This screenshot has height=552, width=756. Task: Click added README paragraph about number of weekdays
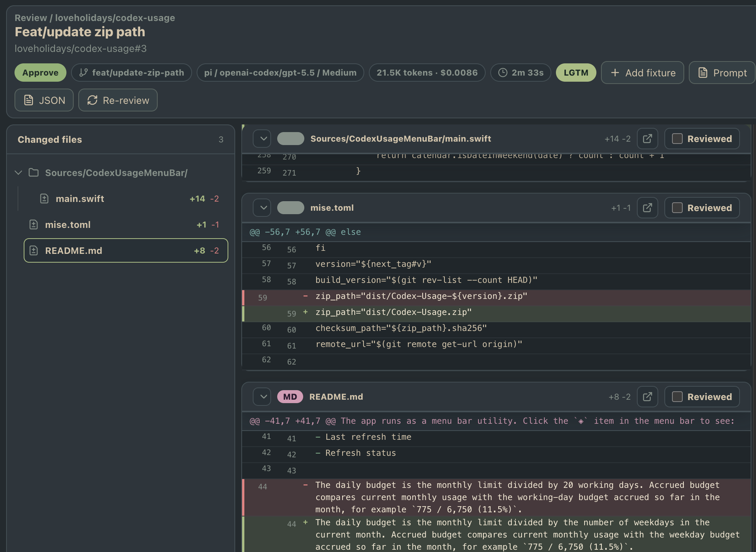pyautogui.click(x=496, y=534)
